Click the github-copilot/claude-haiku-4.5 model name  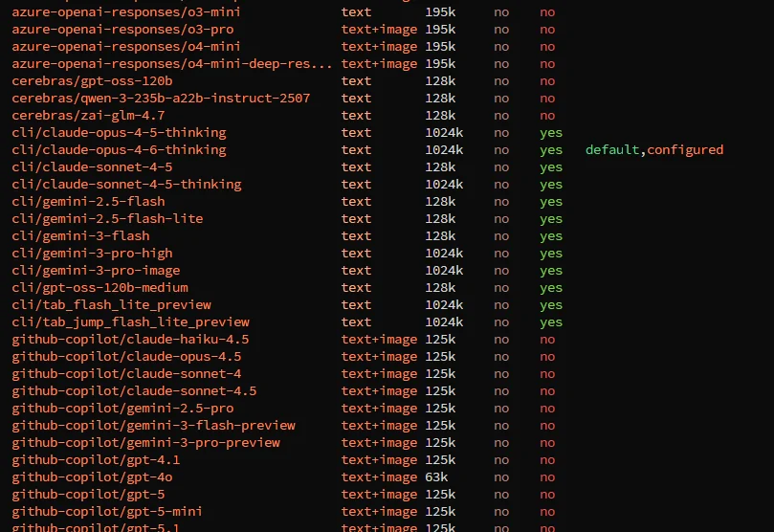tap(130, 340)
